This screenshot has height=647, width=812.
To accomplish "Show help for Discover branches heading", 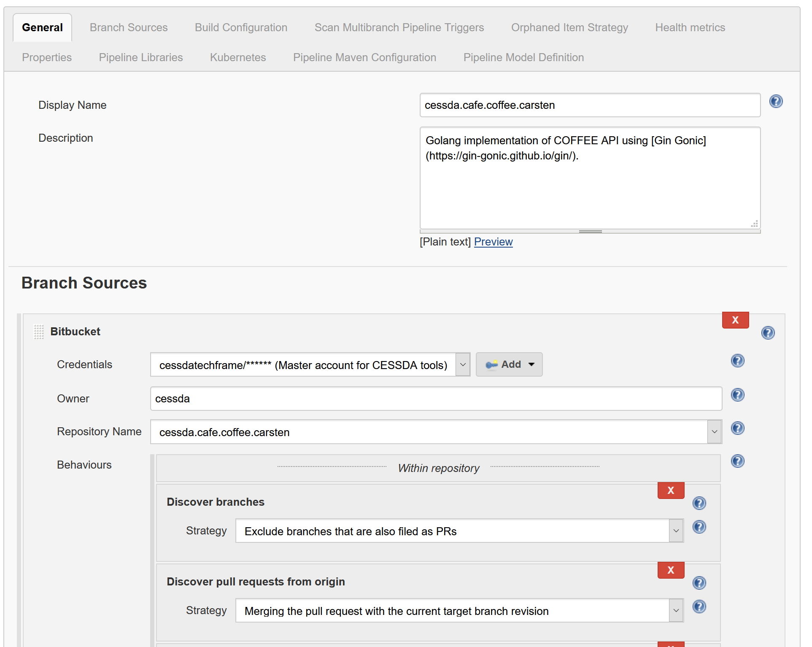I will coord(699,503).
